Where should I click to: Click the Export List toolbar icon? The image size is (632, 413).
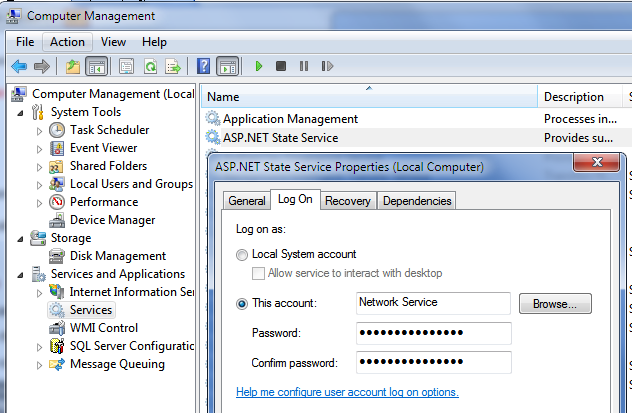tap(173, 66)
